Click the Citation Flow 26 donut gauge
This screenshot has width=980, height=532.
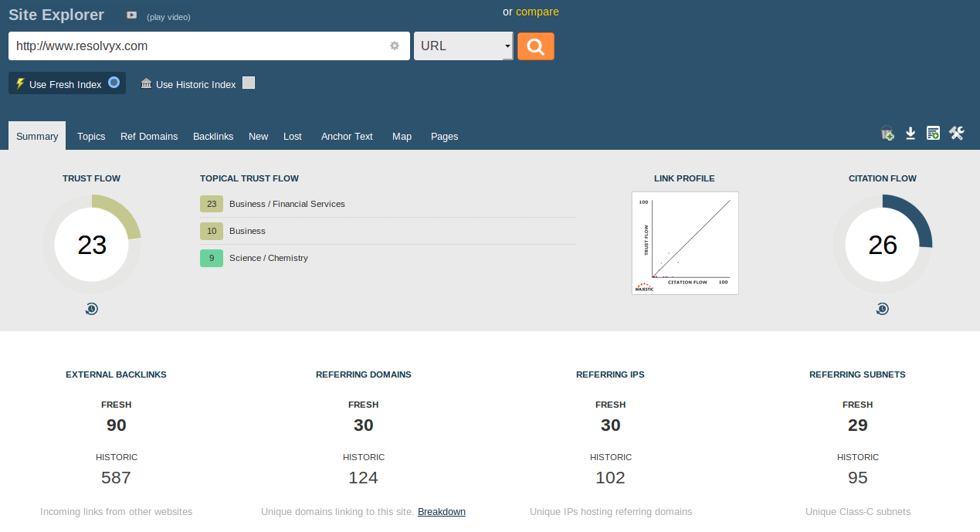[883, 245]
